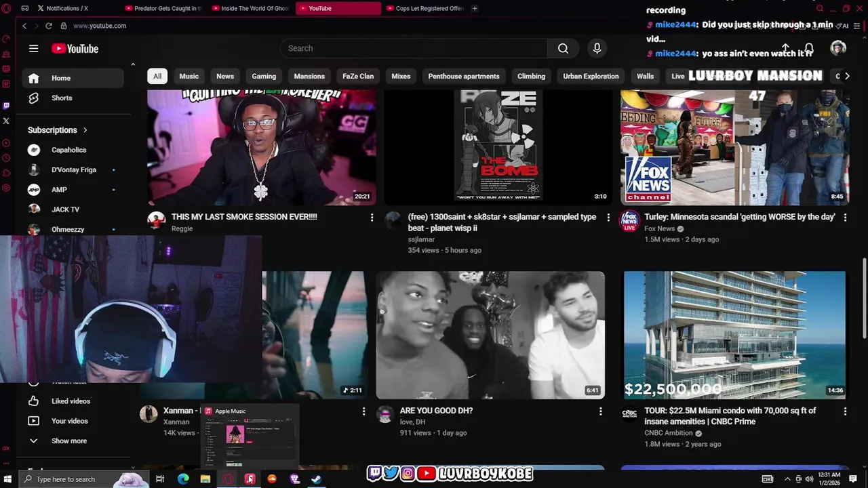Open options menu for Reggie's smoke session video
Screen dimensions: 868x488
click(x=372, y=217)
